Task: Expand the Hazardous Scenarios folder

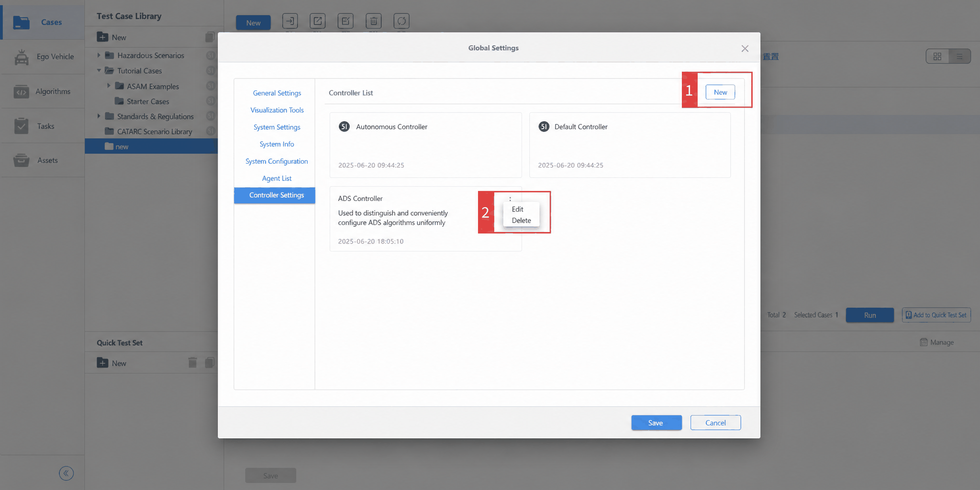Action: pos(99,55)
